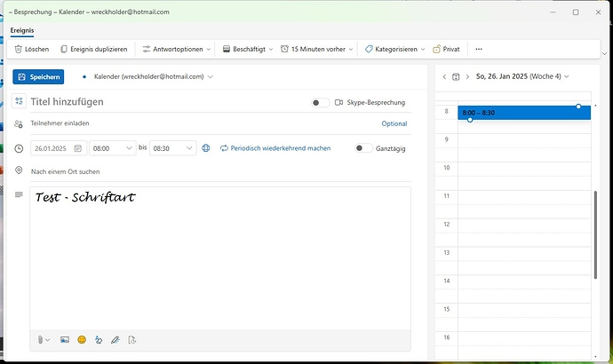Click the Nach einem Ort suchen field
613x364 pixels.
pos(220,172)
